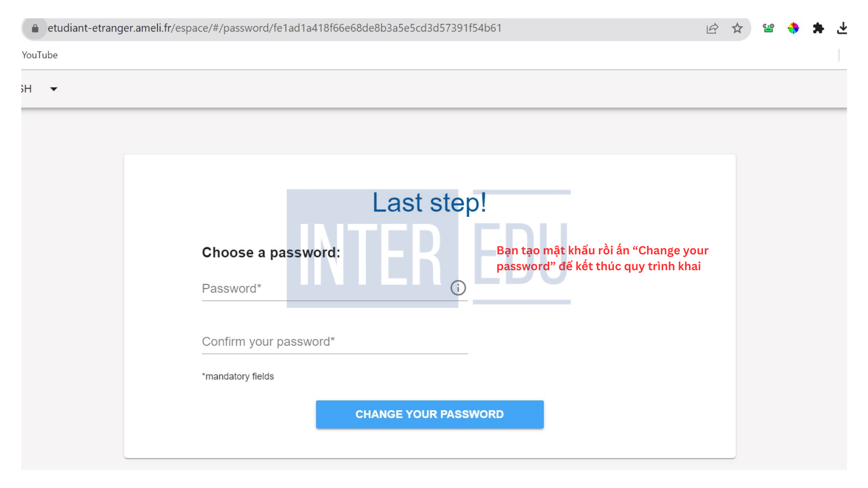This screenshot has height=488, width=868.
Task: Click the browser extensions puzzle icon
Action: tap(817, 28)
